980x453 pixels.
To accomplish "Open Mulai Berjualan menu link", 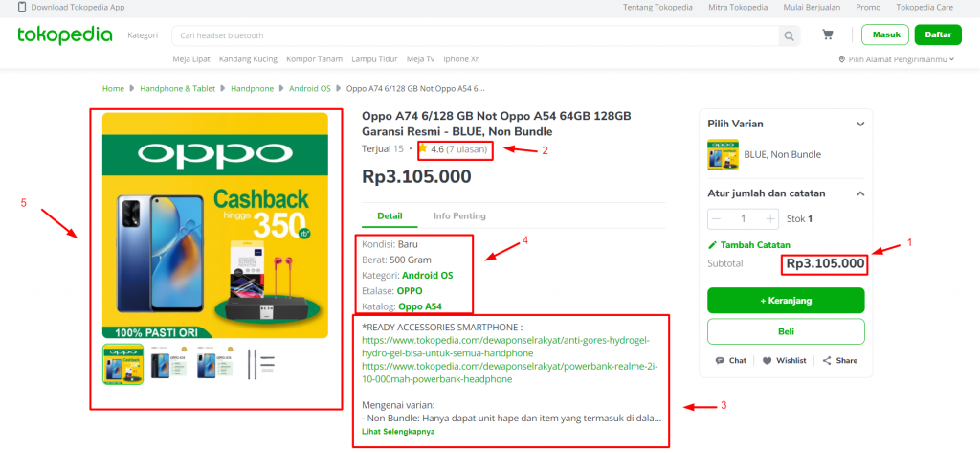I will coord(812,8).
